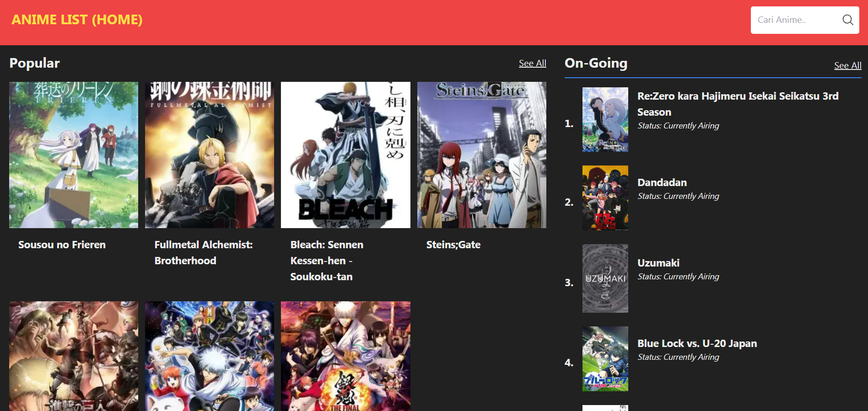Open the Anime List (Home) title link
Image resolution: width=868 pixels, height=411 pixels.
click(x=77, y=20)
